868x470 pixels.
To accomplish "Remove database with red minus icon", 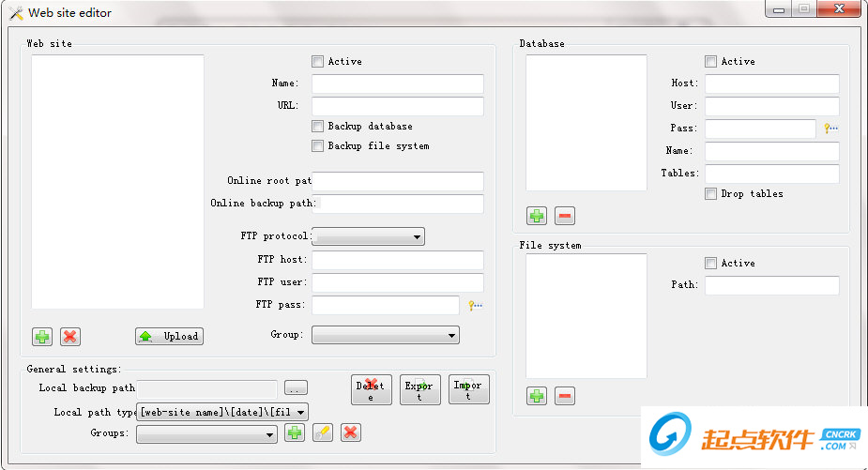I will pos(565,216).
